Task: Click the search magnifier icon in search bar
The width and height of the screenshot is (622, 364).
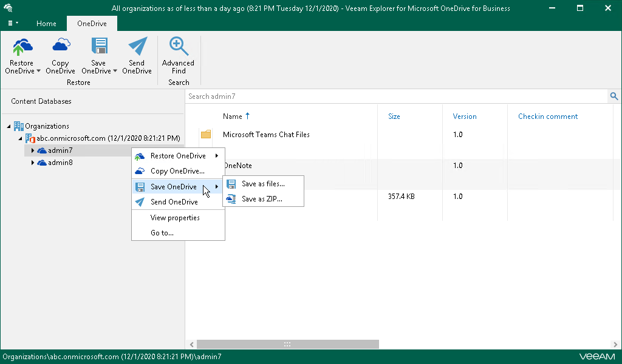Action: click(613, 96)
